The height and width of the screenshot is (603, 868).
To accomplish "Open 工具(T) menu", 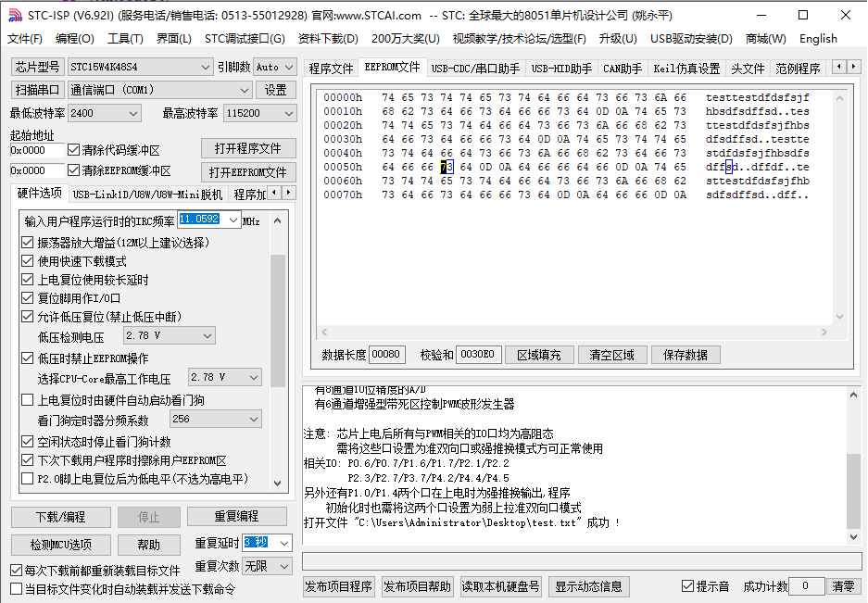I will point(125,39).
